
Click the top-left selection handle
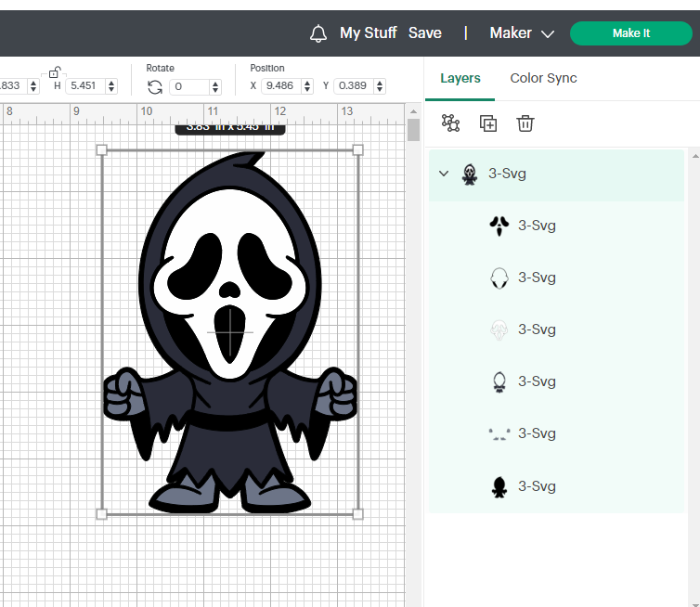102,150
